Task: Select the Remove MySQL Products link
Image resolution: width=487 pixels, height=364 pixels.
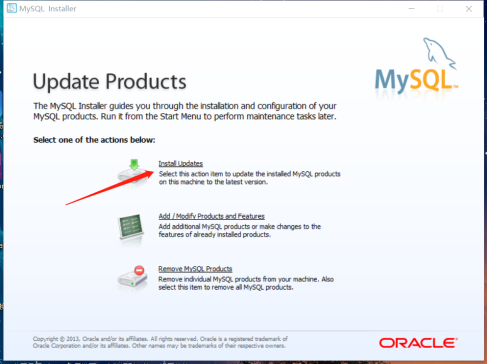Action: click(195, 269)
